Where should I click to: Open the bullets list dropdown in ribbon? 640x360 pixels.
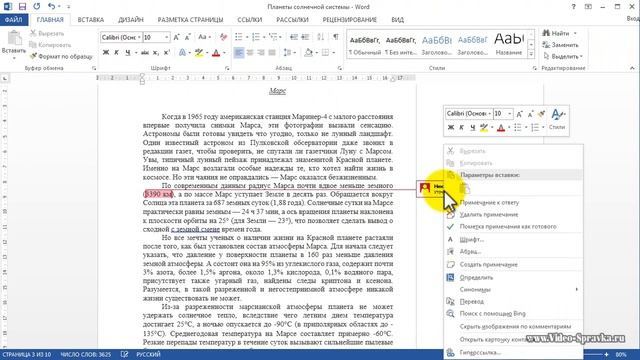(247, 37)
